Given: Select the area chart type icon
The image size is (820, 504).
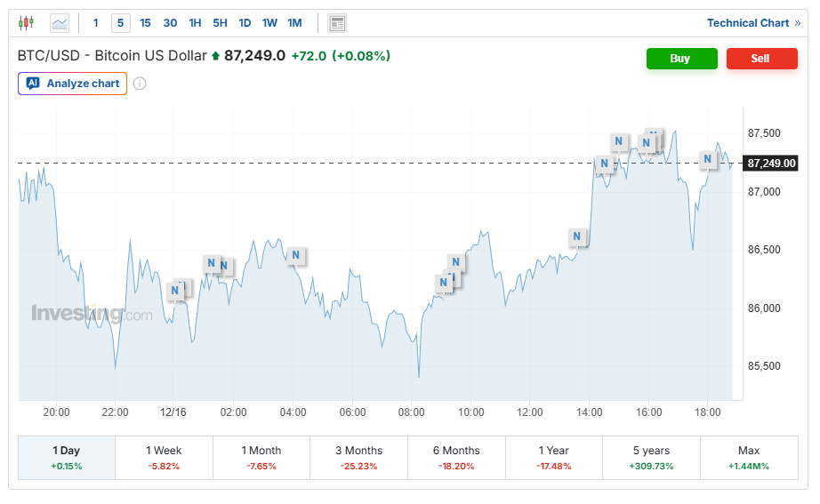Looking at the screenshot, I should (x=60, y=23).
